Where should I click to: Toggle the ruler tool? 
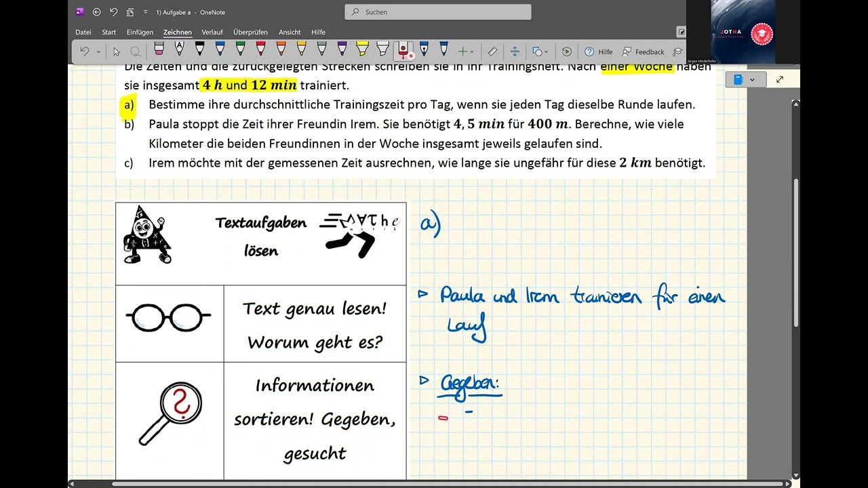click(492, 52)
